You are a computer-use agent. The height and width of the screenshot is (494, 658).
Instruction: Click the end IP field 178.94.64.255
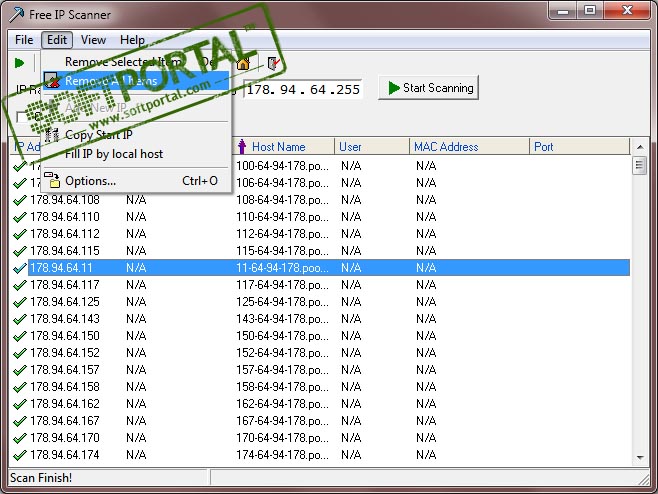pos(303,89)
